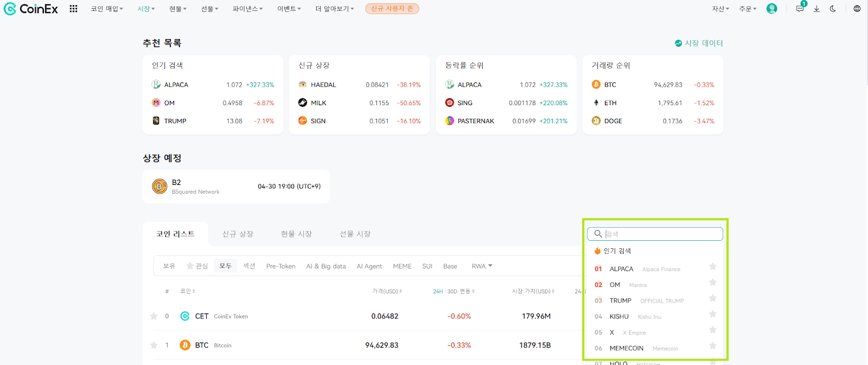Screen dimensions: 868x365
Task: Toggle favorite star for CET row
Action: 154,316
